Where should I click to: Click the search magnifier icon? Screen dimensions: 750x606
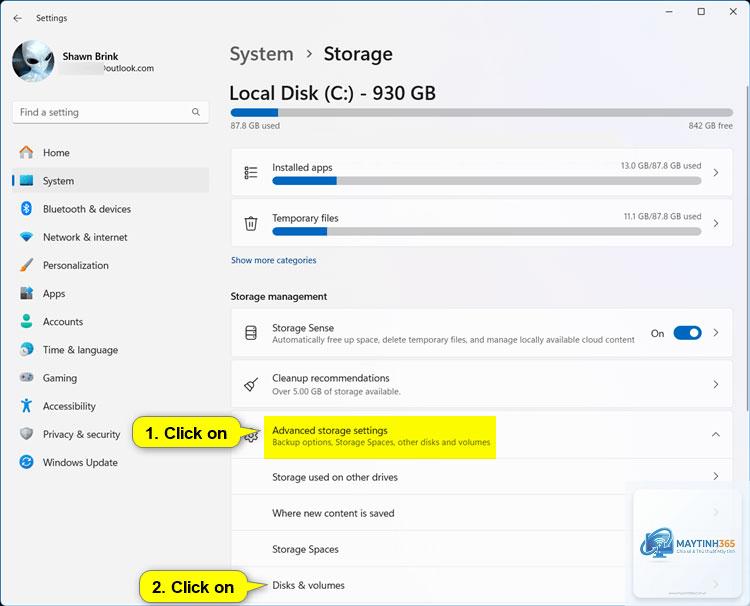pos(196,112)
